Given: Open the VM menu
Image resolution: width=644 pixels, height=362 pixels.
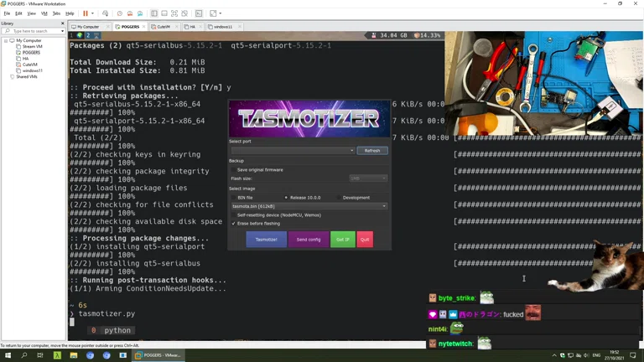Looking at the screenshot, I should click(44, 13).
